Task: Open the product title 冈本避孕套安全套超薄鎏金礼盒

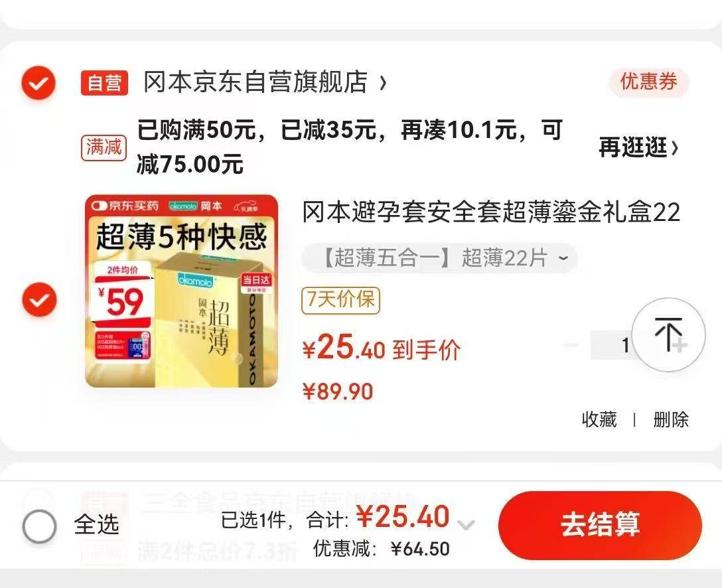Action: [491, 212]
